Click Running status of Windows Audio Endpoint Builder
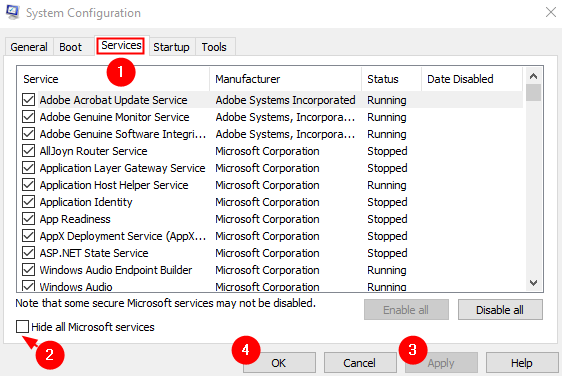This screenshot has width=562, height=376. 387,270
